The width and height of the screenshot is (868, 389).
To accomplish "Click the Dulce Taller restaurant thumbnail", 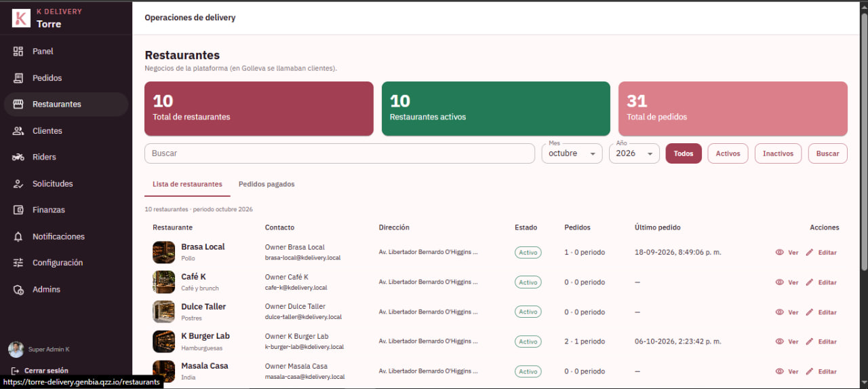I will (164, 312).
